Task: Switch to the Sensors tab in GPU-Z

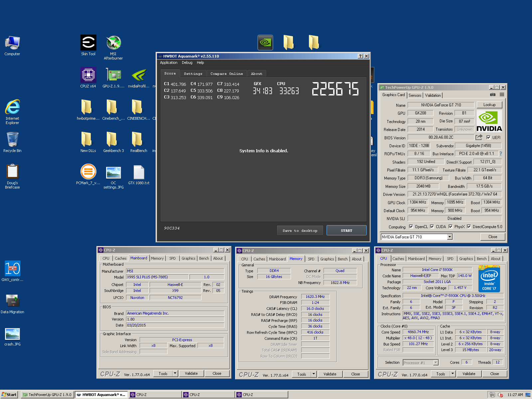Action: (415, 95)
